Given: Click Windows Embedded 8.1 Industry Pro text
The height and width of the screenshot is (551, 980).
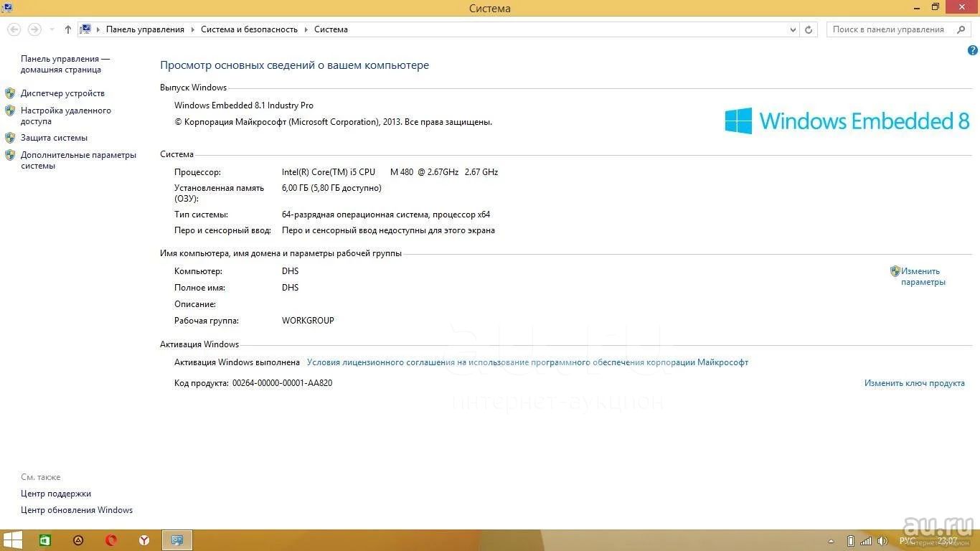Looking at the screenshot, I should [244, 105].
